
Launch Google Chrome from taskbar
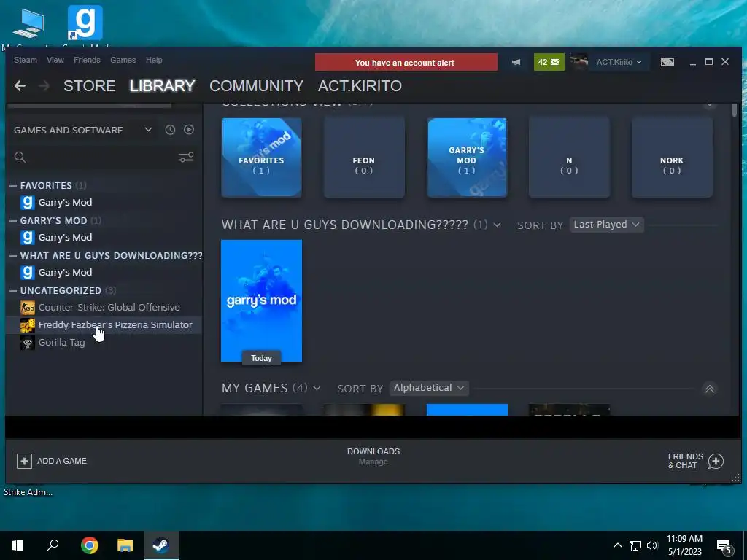(90, 545)
